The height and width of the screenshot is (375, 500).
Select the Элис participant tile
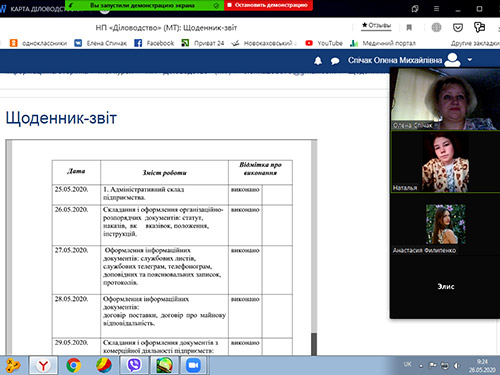coord(446,286)
